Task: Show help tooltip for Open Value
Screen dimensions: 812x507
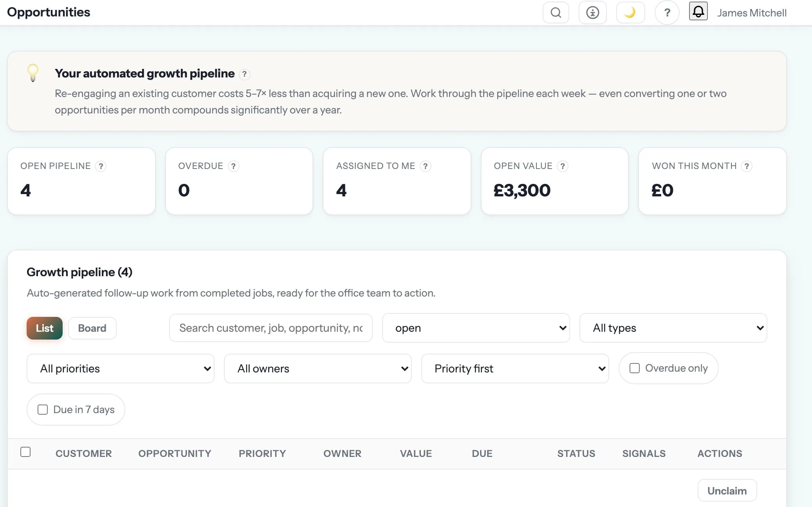Action: [x=563, y=166]
